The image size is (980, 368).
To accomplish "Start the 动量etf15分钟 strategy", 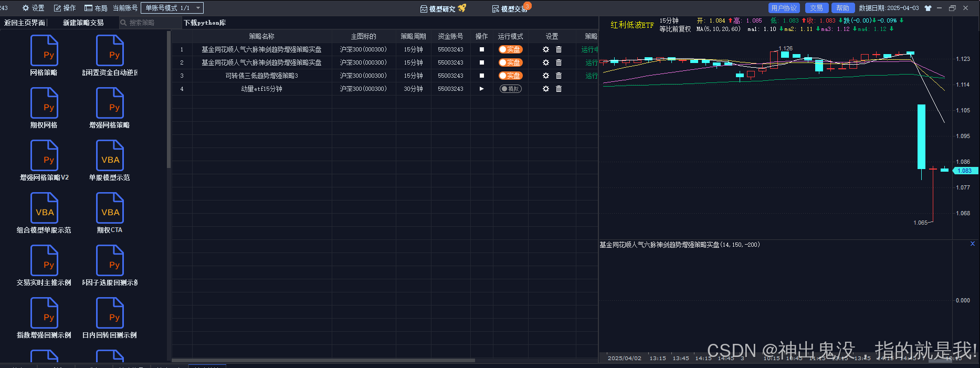I will [482, 89].
